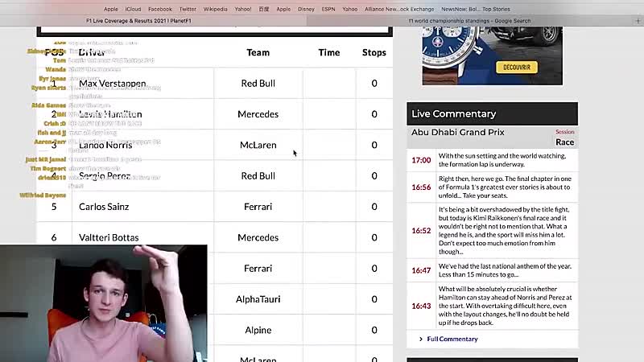The width and height of the screenshot is (644, 362).
Task: Click the Stops column header
Action: point(374,52)
